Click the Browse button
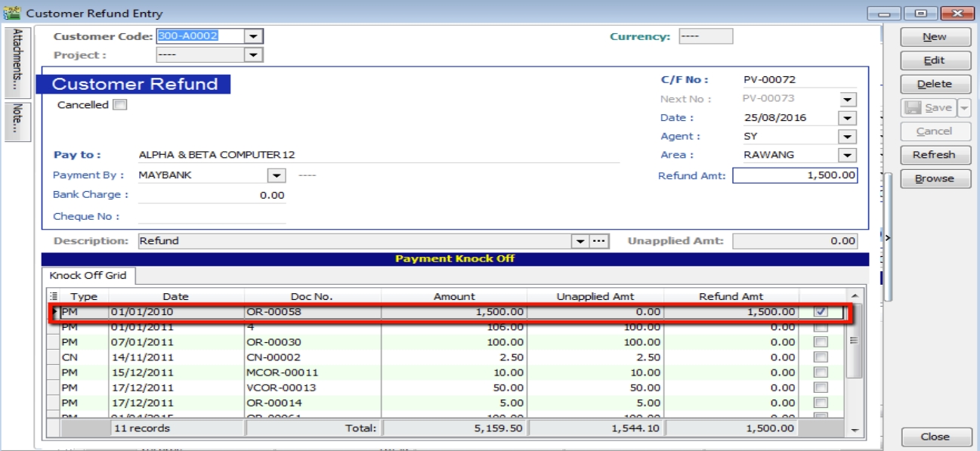Screen dimensions: 980x451 point(935,179)
